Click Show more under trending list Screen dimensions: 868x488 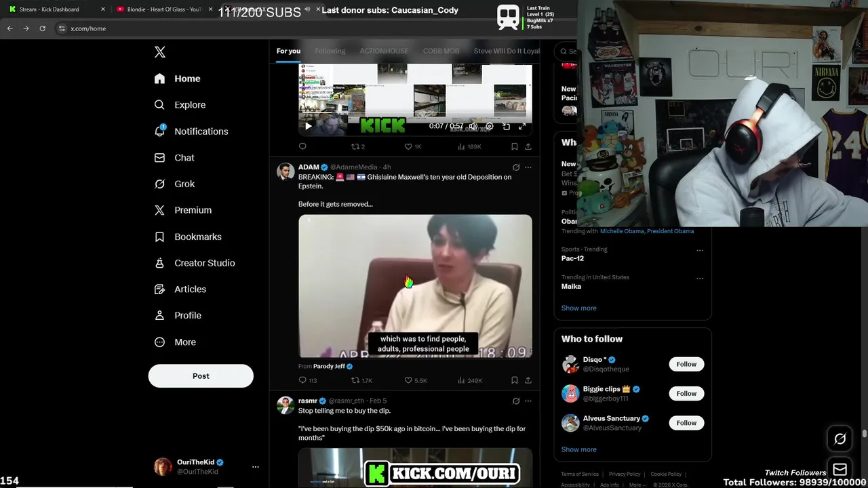coord(578,308)
